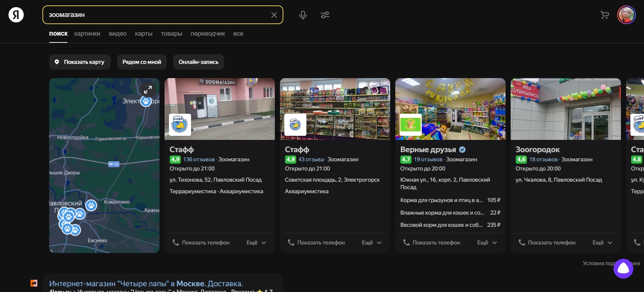Expand Ещё menu on Верные друзья card

pyautogui.click(x=487, y=242)
